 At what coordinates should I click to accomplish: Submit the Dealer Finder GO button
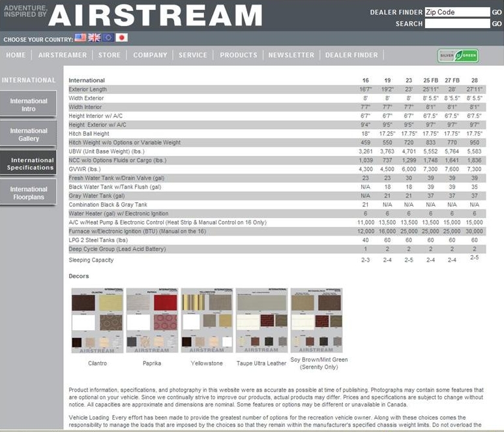(x=497, y=12)
